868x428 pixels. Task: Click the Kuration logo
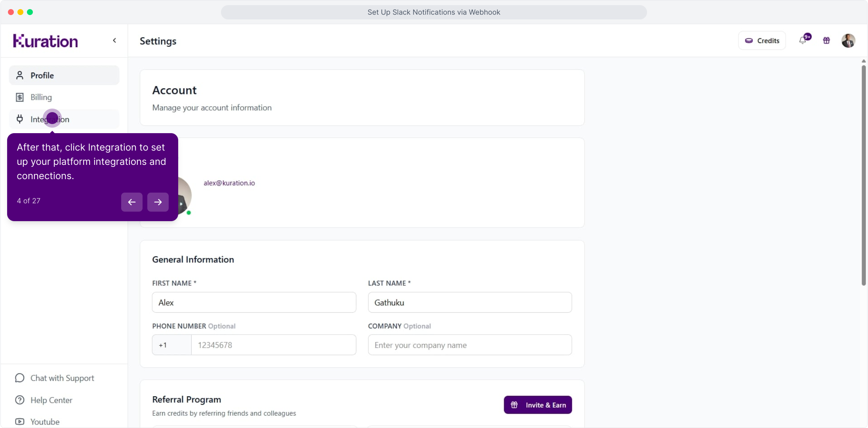pos(46,41)
